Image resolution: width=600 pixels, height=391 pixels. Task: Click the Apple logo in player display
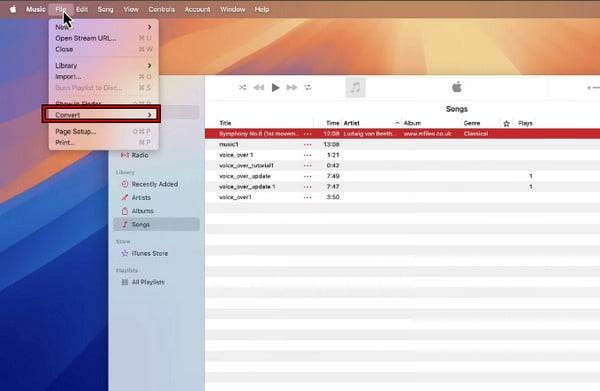[x=457, y=87]
